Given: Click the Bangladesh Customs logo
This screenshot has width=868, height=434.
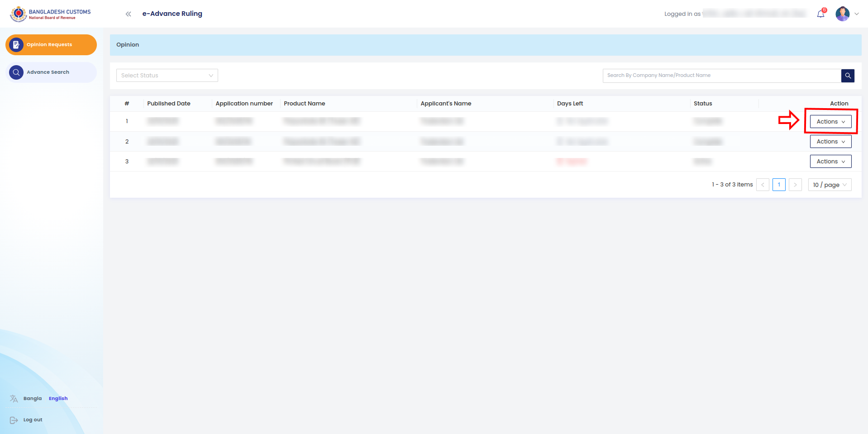Looking at the screenshot, I should [x=50, y=14].
